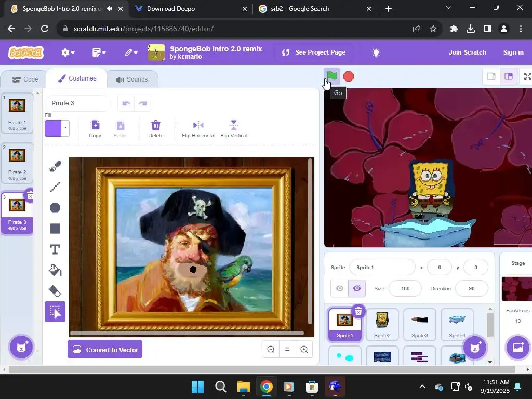
Task: Expand hidden system tray icons
Action: (422, 387)
